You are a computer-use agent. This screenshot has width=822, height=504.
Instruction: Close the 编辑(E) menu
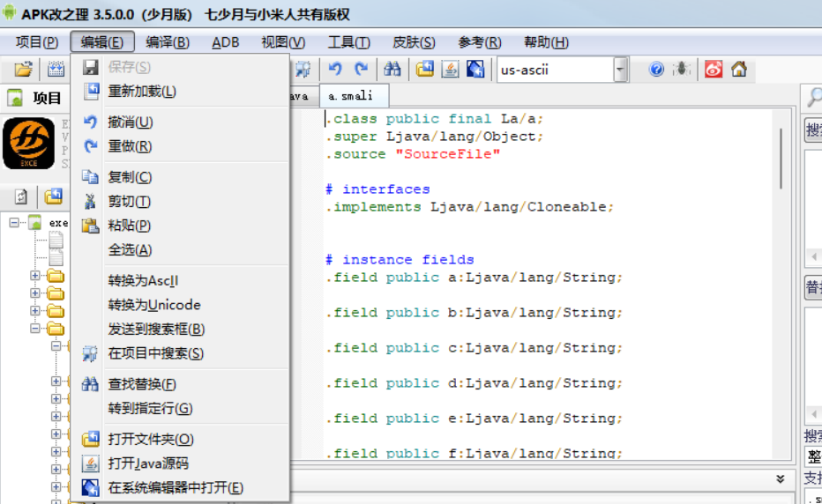pyautogui.click(x=102, y=42)
